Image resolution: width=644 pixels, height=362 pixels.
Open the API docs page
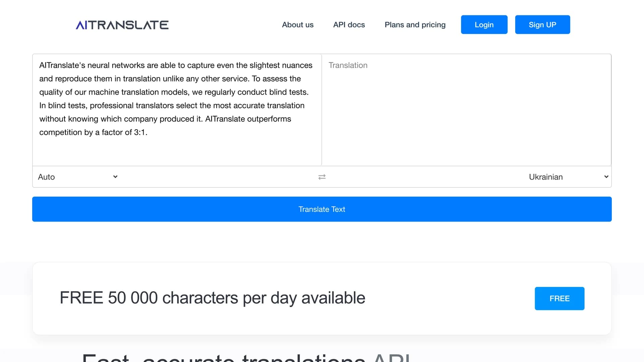click(x=349, y=25)
